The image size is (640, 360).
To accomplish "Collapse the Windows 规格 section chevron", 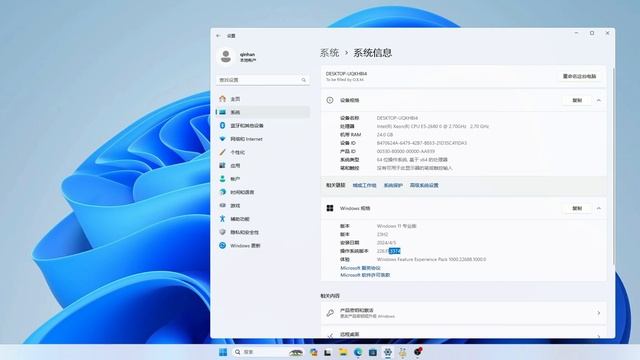I will pyautogui.click(x=599, y=208).
